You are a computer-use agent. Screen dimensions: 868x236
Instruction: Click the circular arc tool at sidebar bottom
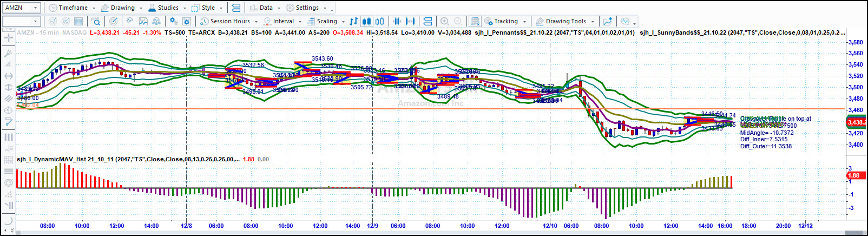tap(8, 220)
